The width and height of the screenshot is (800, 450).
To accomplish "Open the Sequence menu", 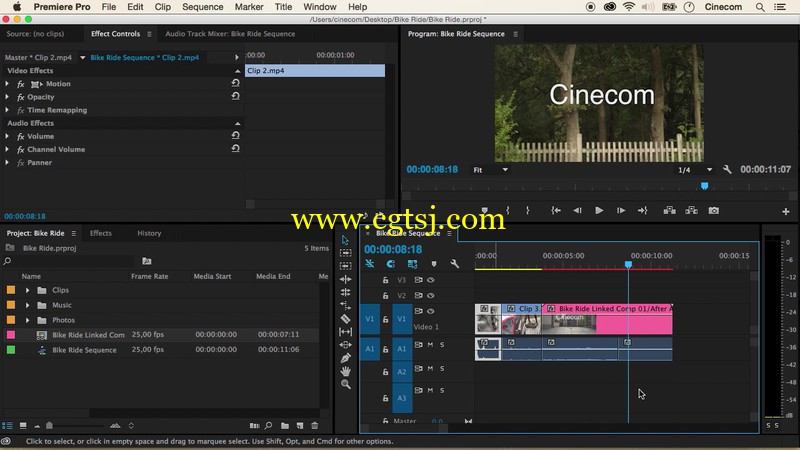I will pyautogui.click(x=203, y=7).
